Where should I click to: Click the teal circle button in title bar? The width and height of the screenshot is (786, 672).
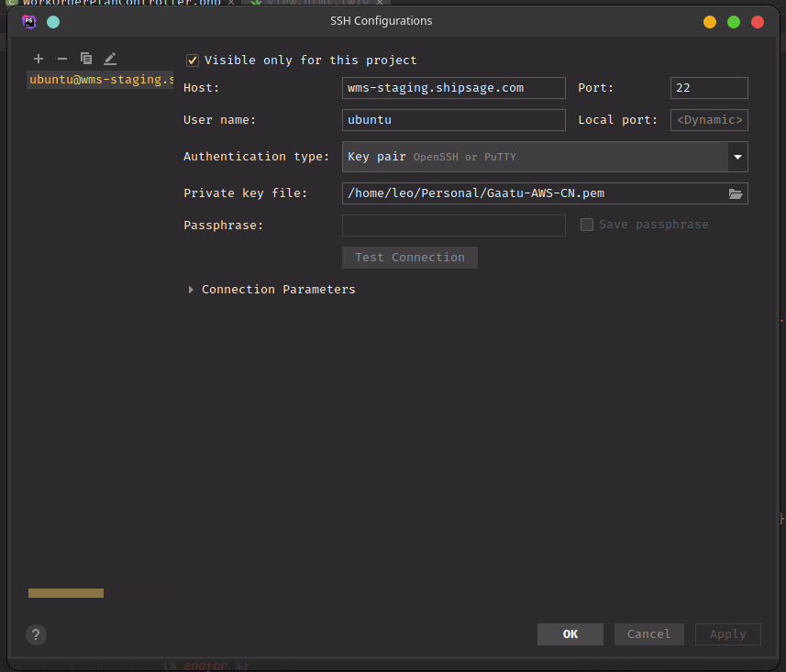coord(53,21)
